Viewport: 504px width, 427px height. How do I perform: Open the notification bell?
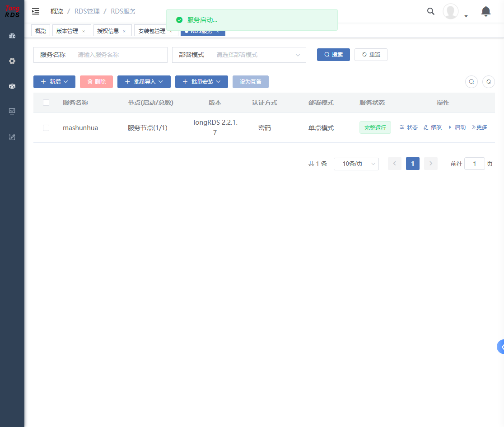[x=485, y=11]
